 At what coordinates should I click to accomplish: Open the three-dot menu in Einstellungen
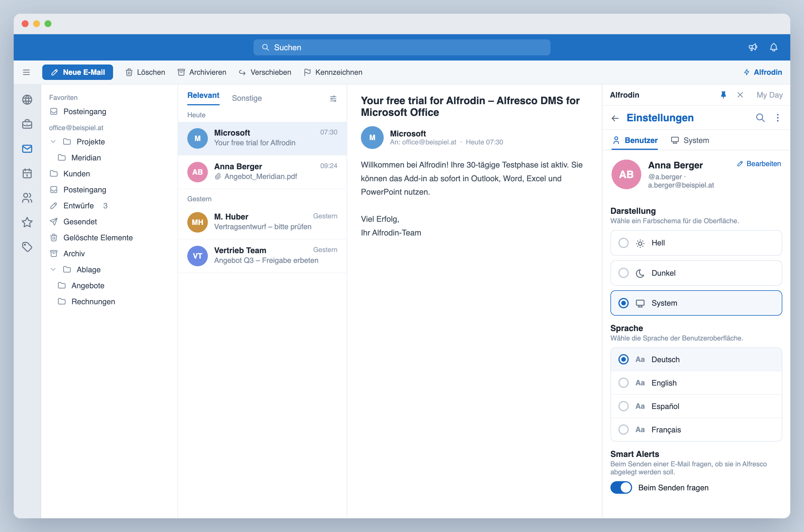tap(777, 118)
